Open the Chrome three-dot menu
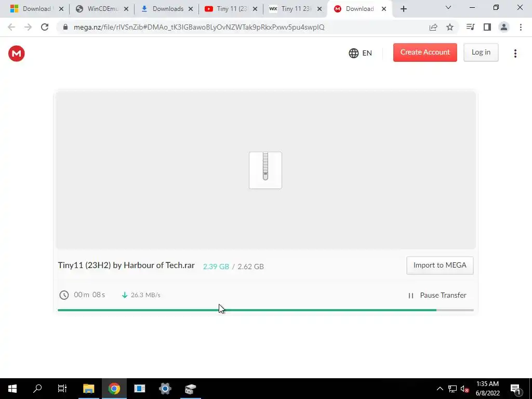 pyautogui.click(x=521, y=27)
